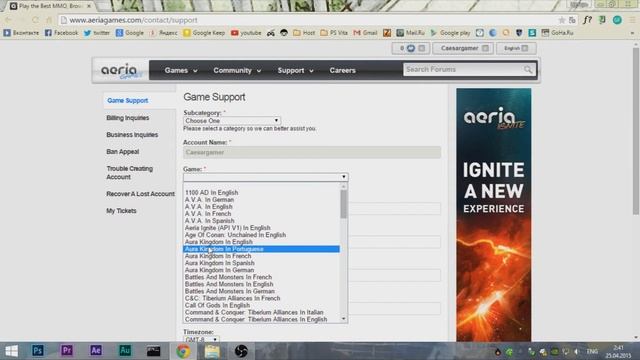640x360 pixels.
Task: Open the Google Keep bookmark
Action: (204, 33)
